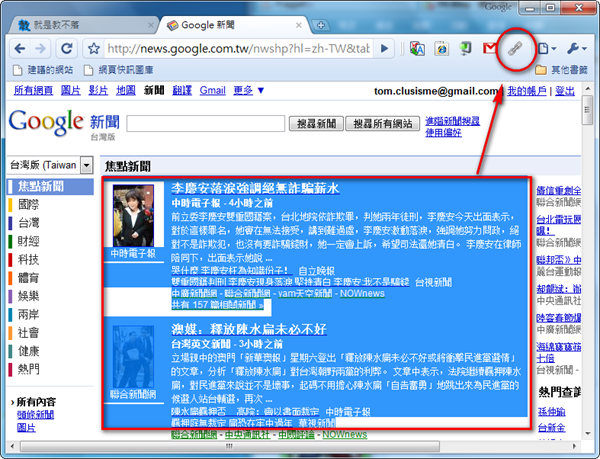
Task: Click the 聯合新聞網 article photo thumbnail
Action: coord(133,357)
